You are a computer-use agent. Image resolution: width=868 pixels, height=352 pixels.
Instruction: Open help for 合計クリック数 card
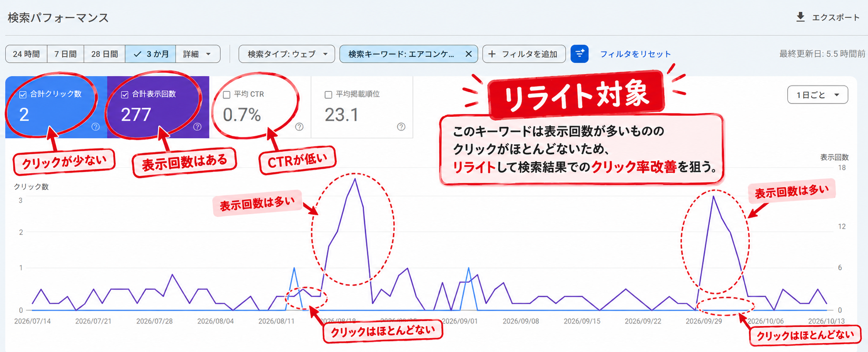[96, 127]
